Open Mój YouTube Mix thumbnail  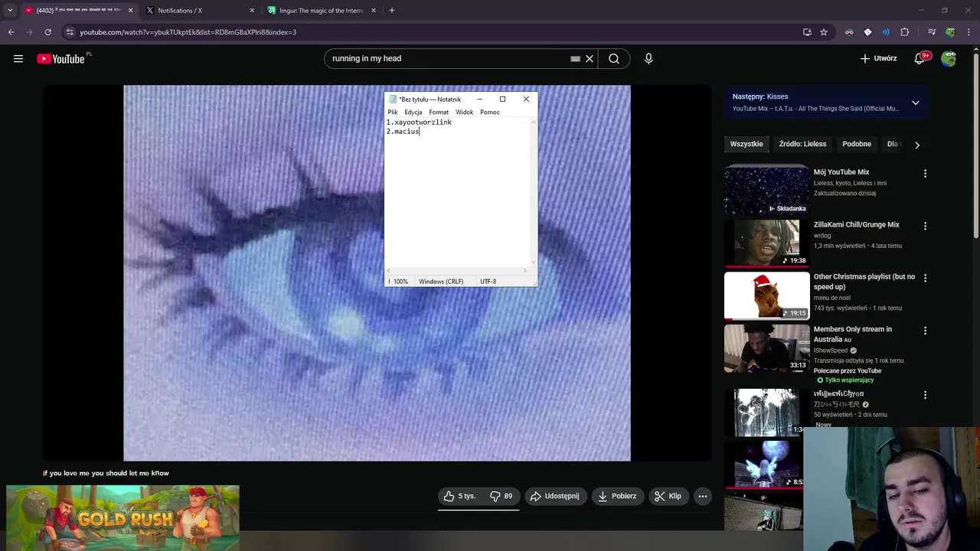point(766,191)
